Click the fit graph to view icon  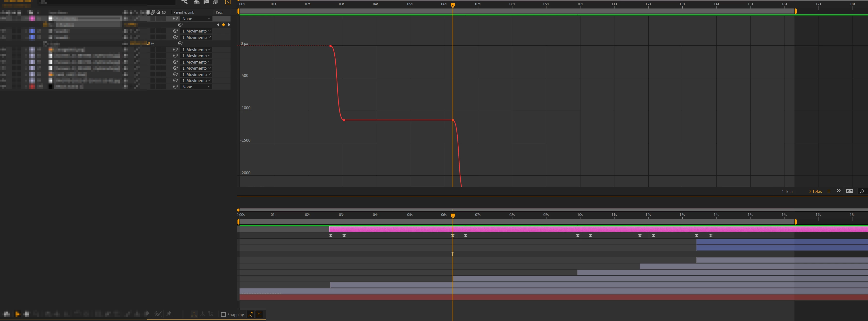pos(259,314)
